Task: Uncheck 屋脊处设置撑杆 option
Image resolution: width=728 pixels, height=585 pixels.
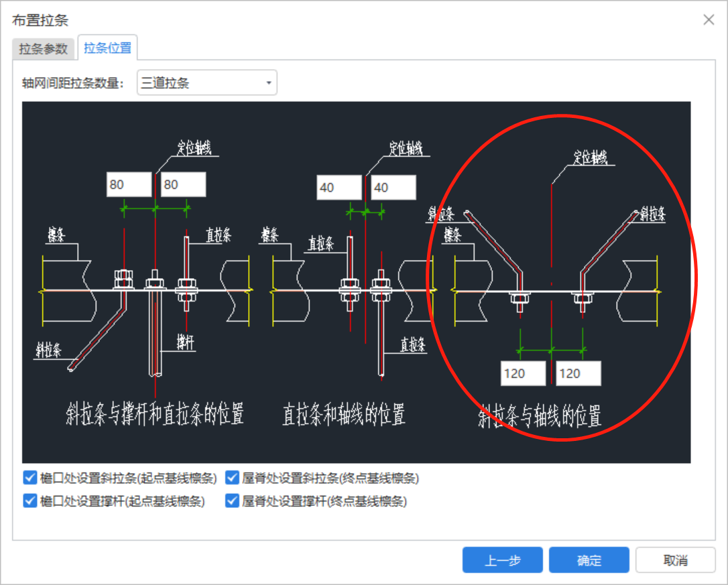Action: [231, 500]
